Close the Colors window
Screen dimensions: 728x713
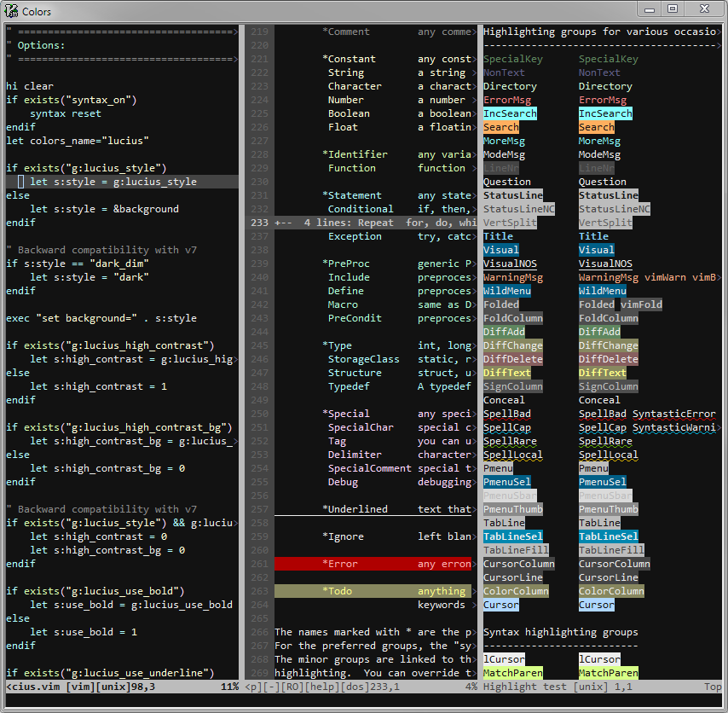pyautogui.click(x=703, y=9)
